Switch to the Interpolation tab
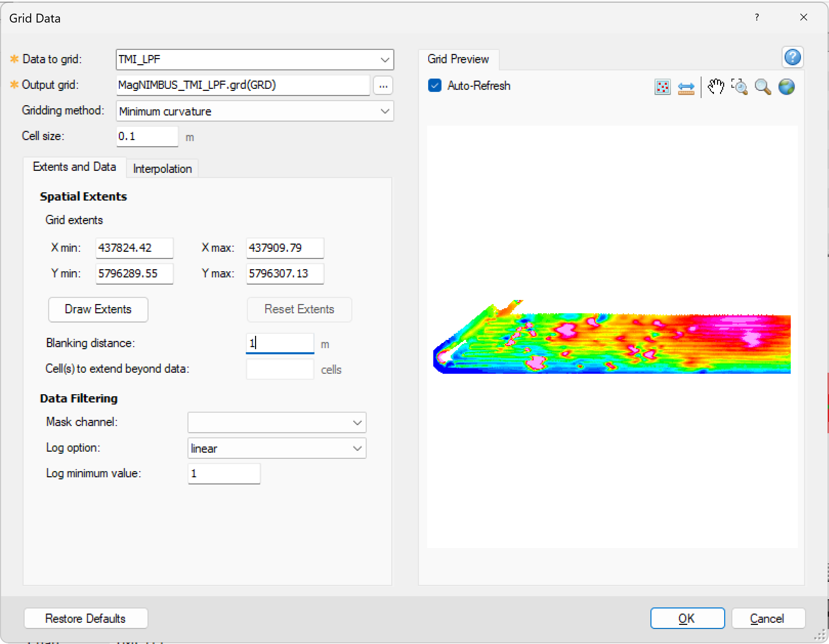The width and height of the screenshot is (829, 644). 162,168
